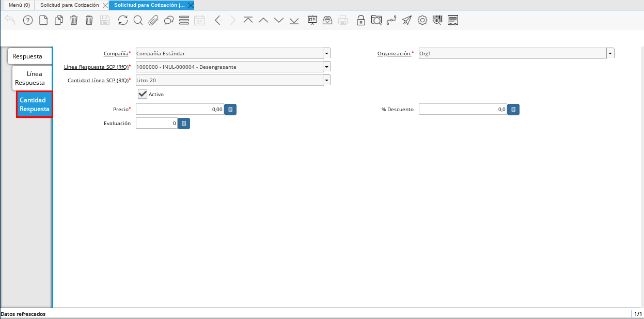Click the Refresh arrows icon
This screenshot has height=319, width=644.
(x=122, y=20)
